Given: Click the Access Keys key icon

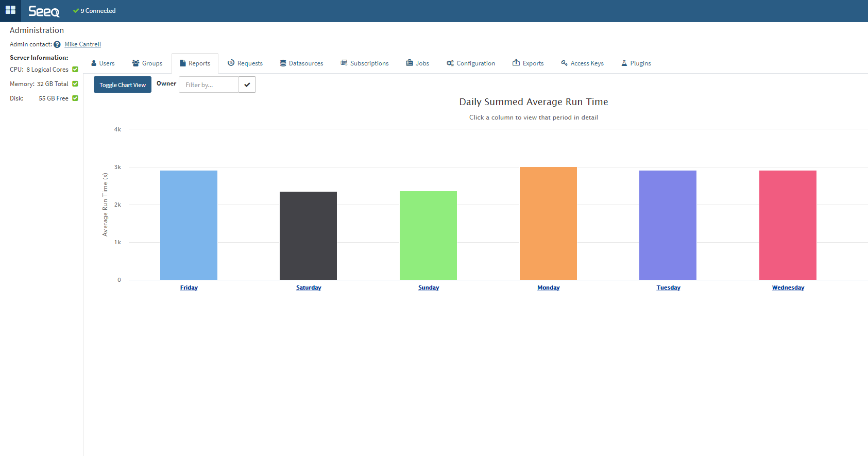Looking at the screenshot, I should (564, 63).
